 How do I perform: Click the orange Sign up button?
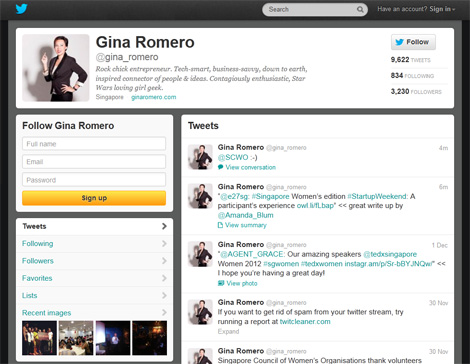(x=94, y=198)
